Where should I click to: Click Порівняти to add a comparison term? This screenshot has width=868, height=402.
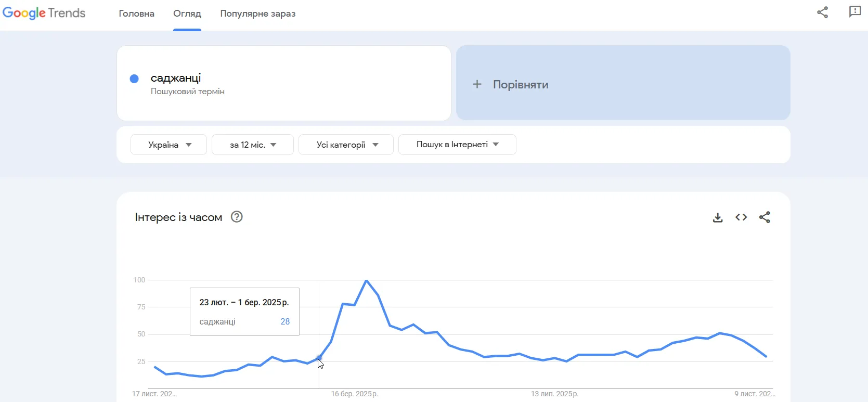(521, 84)
